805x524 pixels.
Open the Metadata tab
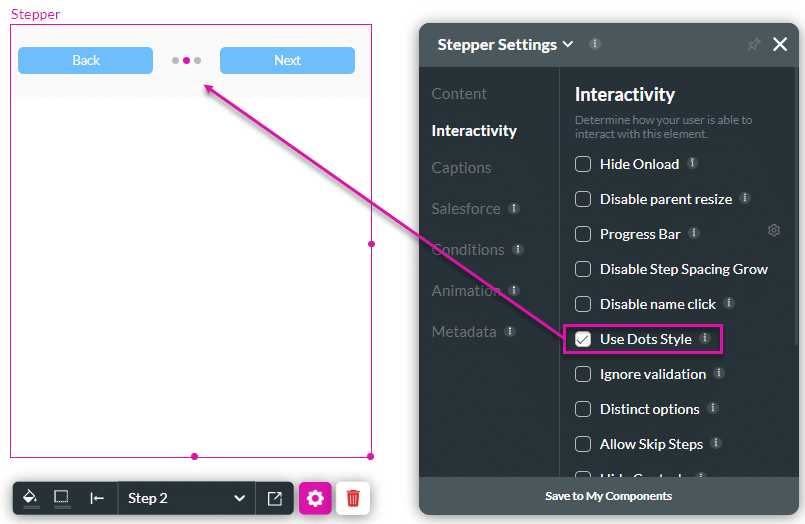click(x=464, y=332)
